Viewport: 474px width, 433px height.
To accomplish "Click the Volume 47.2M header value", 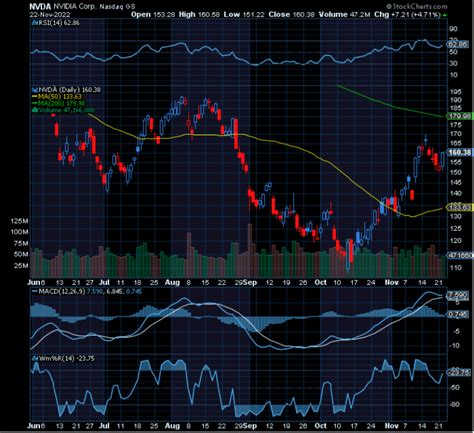I will point(345,15).
